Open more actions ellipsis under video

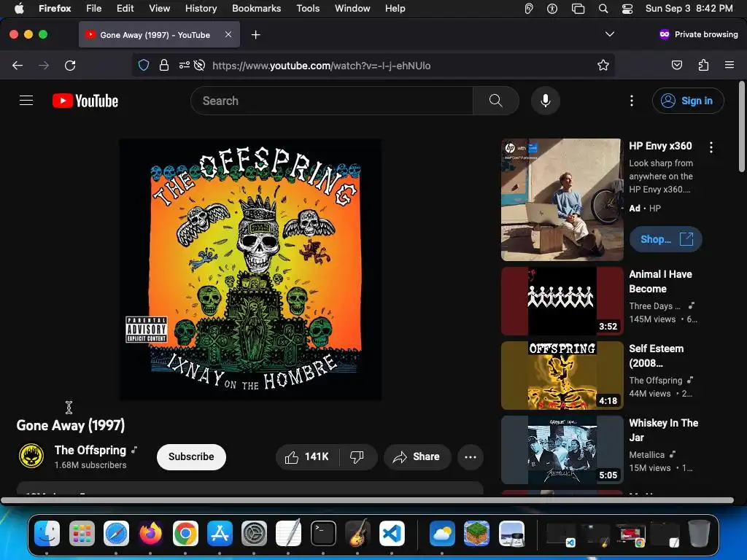tap(471, 456)
